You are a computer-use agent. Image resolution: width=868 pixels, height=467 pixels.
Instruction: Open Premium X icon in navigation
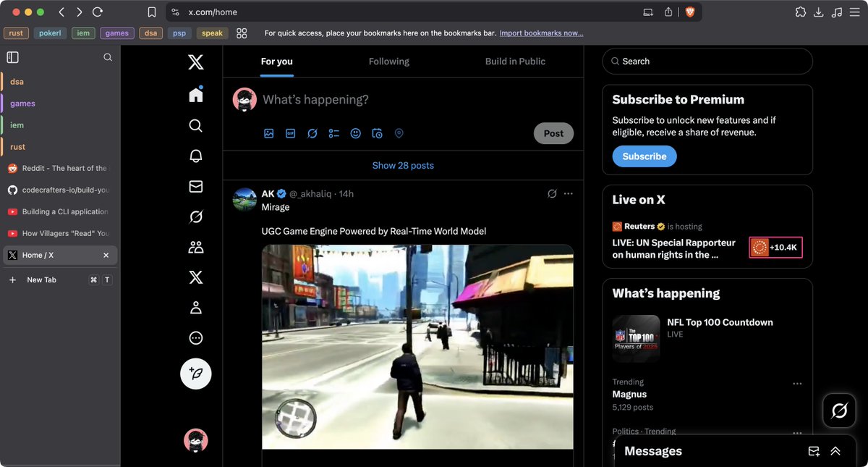[195, 277]
